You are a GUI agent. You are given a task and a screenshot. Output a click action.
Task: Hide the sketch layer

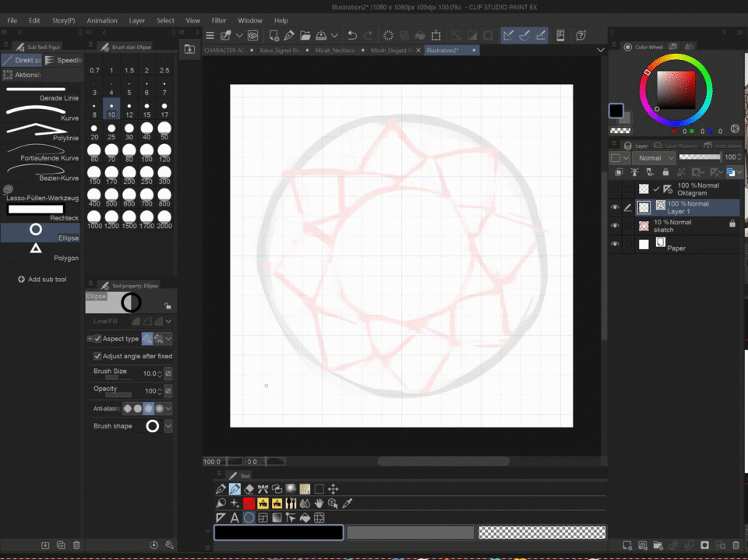coord(615,226)
